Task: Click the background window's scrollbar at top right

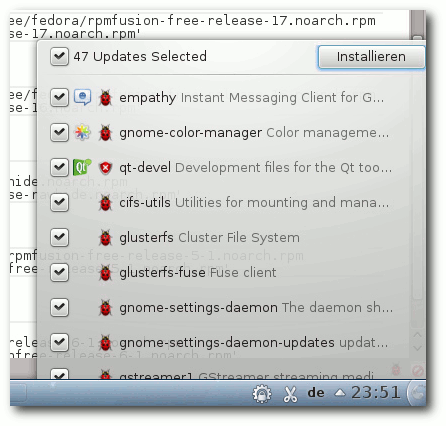Action: pyautogui.click(x=418, y=25)
